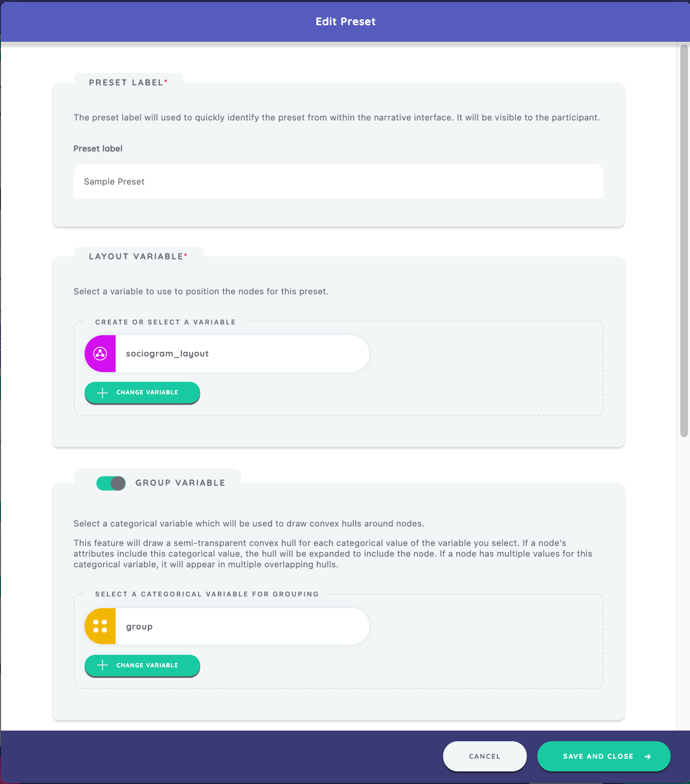The image size is (690, 784).
Task: Disable the Group Variable toggle switch
Action: (x=111, y=483)
